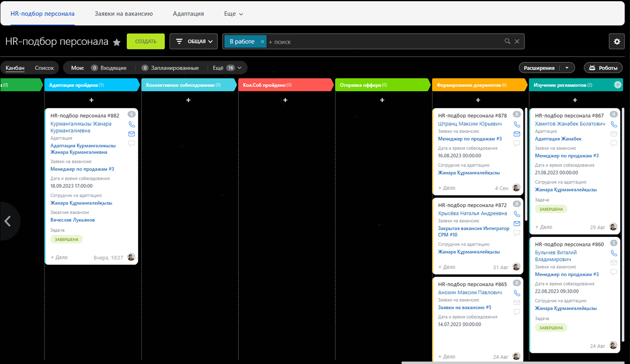Open settings gear in top right
Image resolution: width=630 pixels, height=364 pixels.
point(617,41)
